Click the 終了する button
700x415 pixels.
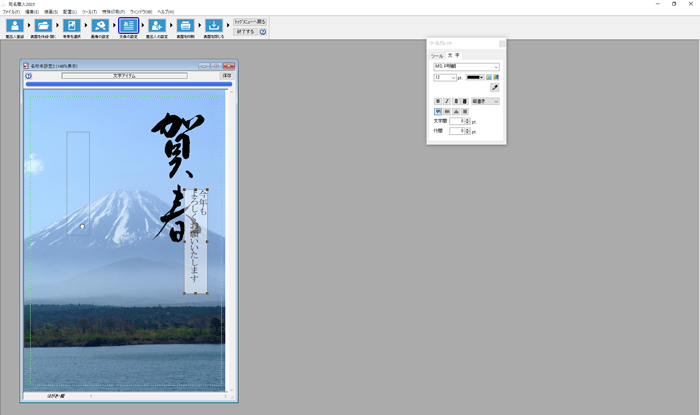pos(245,32)
